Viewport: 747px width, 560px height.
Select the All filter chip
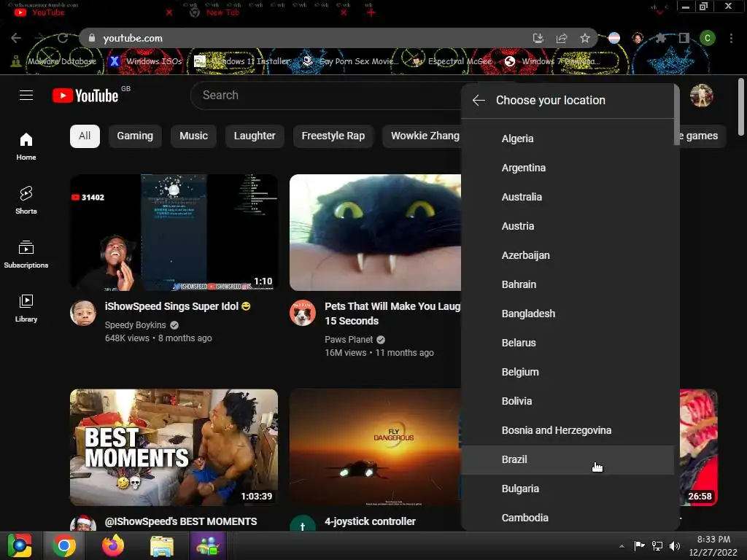85,136
